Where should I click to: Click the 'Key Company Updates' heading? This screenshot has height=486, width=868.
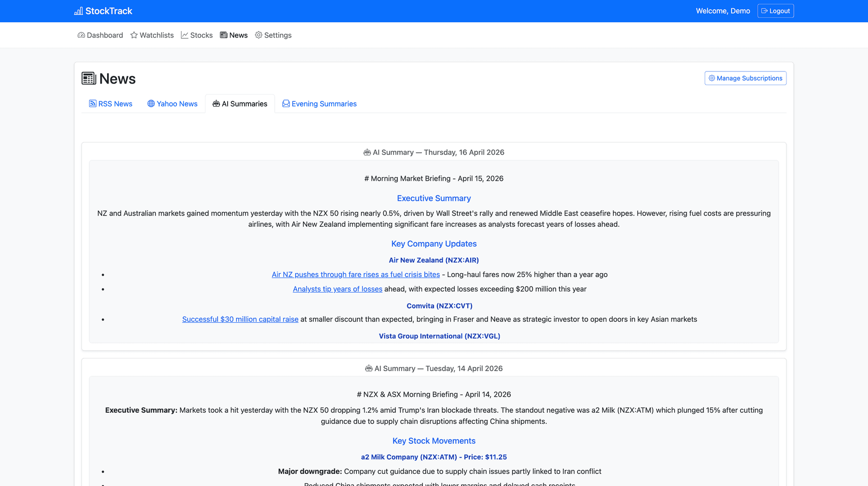pyautogui.click(x=434, y=244)
